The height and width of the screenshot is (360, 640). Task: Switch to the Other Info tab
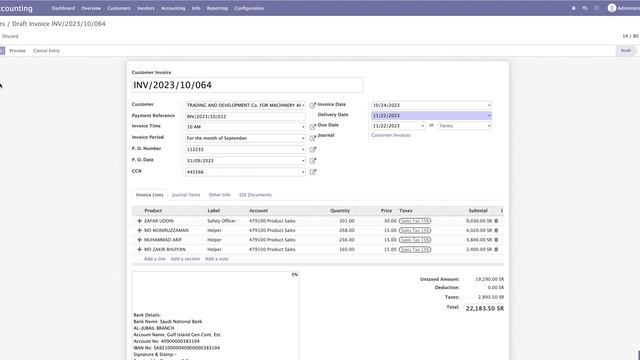(220, 195)
